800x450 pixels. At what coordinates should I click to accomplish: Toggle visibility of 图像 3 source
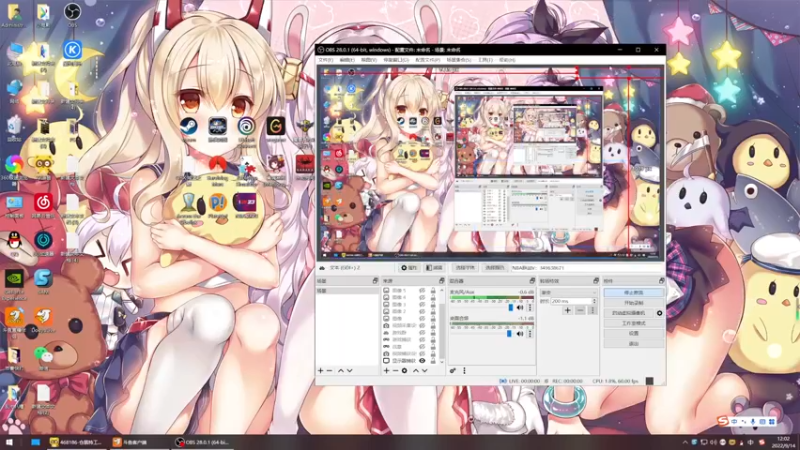(x=422, y=305)
